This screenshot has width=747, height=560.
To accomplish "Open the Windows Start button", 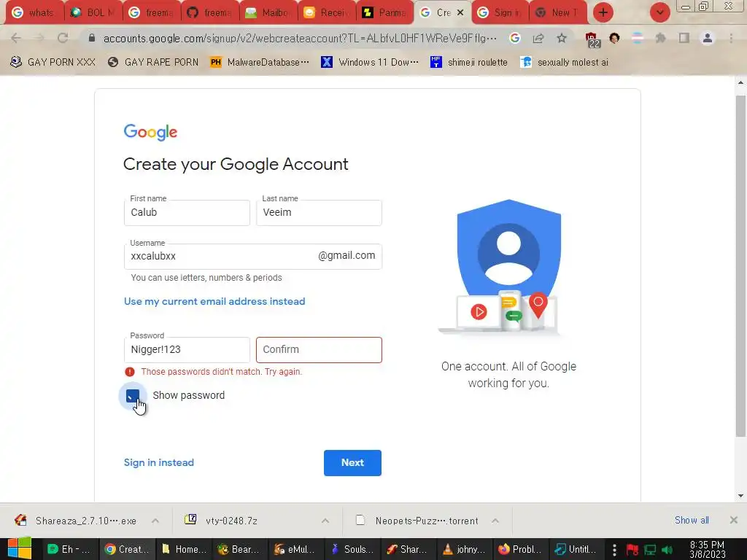I will coord(20,548).
